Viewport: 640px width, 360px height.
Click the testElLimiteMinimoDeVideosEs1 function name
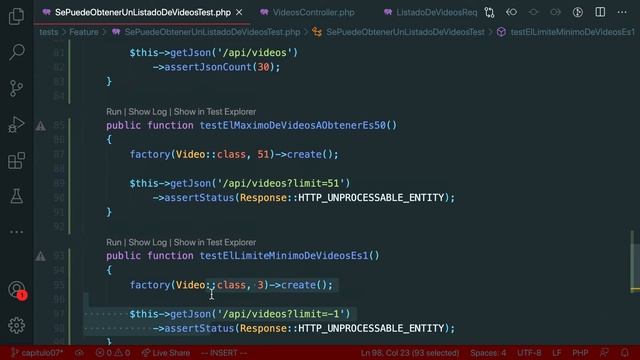coord(284,256)
